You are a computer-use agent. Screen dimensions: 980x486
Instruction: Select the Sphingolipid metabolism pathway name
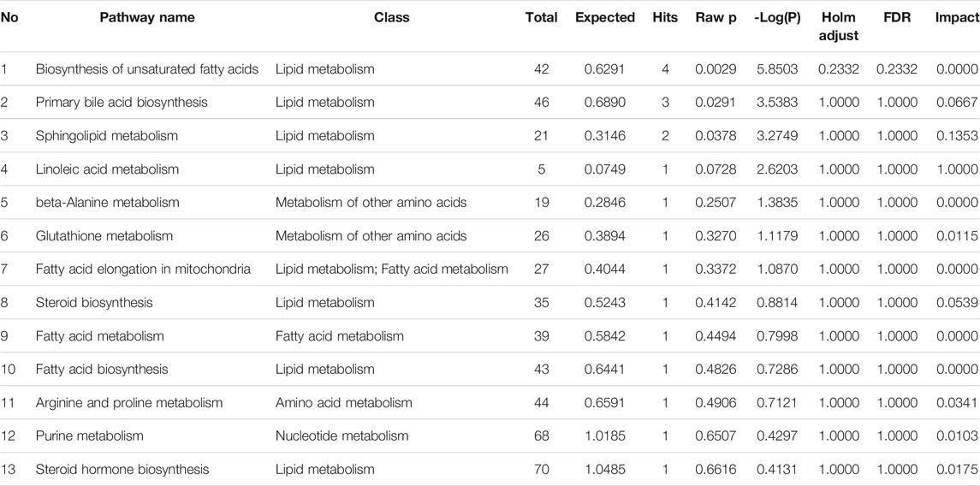click(107, 135)
